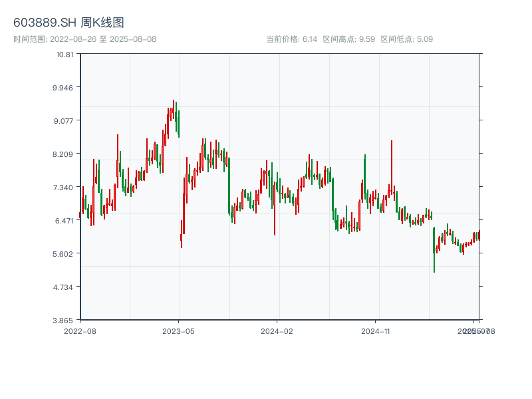Image resolution: width=532 pixels, height=399 pixels.
Task: Click the 区间高点: 9.59 label
Action: (348, 39)
